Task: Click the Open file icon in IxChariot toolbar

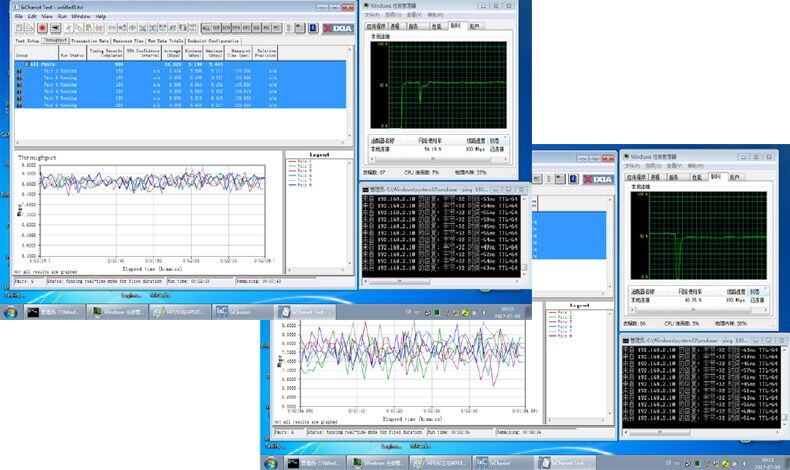Action: pyautogui.click(x=29, y=28)
